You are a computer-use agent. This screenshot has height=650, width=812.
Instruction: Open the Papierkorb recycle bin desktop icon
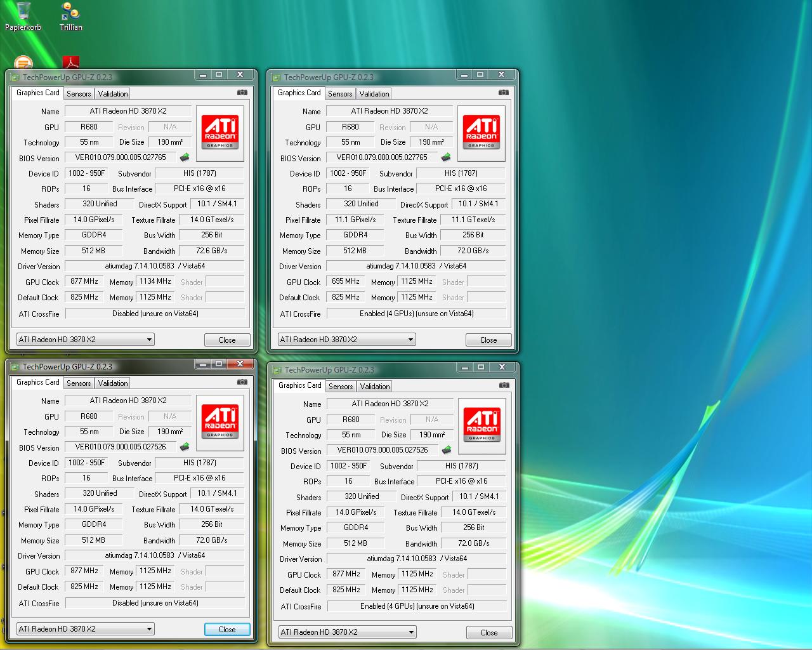point(23,17)
